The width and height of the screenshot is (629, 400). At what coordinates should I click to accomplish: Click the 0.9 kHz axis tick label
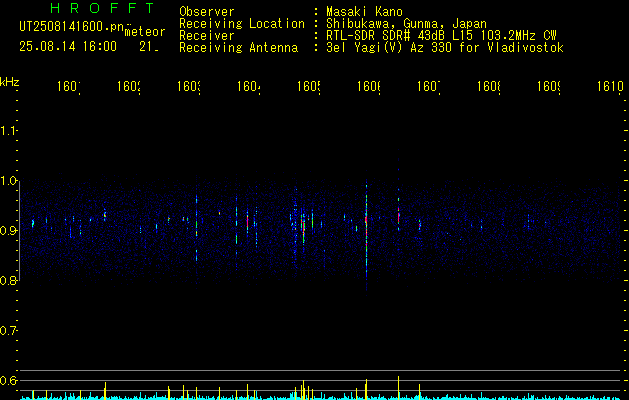tap(8, 230)
